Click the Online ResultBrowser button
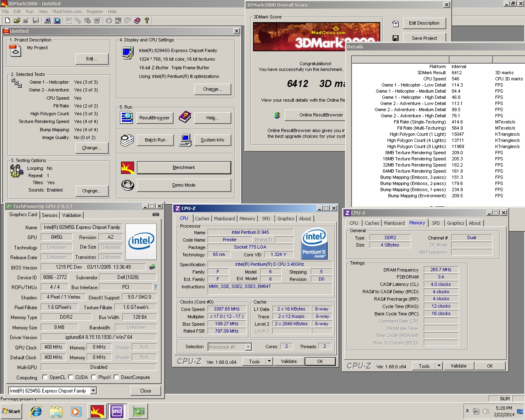This screenshot has width=525, height=420. point(315,115)
